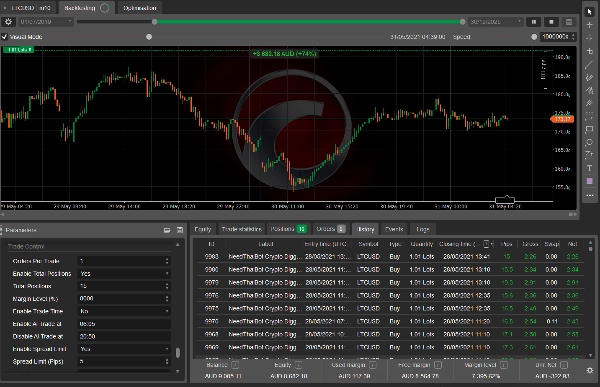The image size is (600, 387).
Task: Show Balance info icon
Action: point(235,365)
